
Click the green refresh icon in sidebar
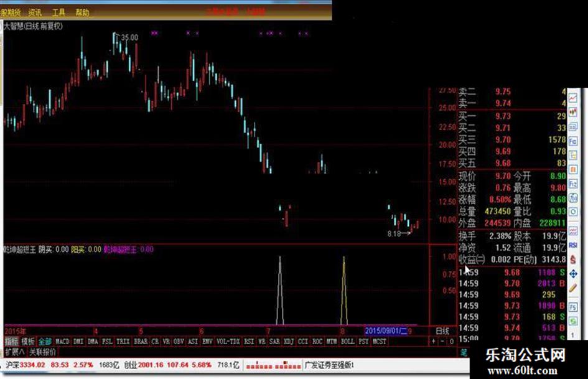pyautogui.click(x=573, y=321)
